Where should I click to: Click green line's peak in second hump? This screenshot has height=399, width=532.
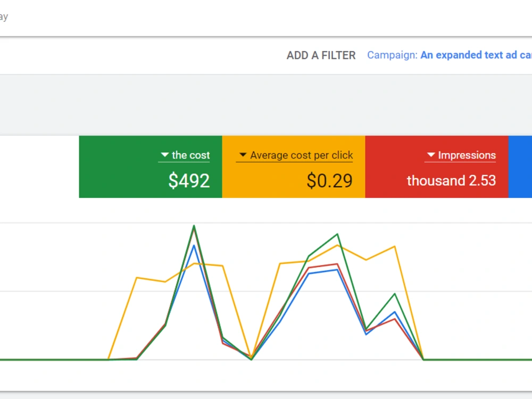pyautogui.click(x=337, y=234)
